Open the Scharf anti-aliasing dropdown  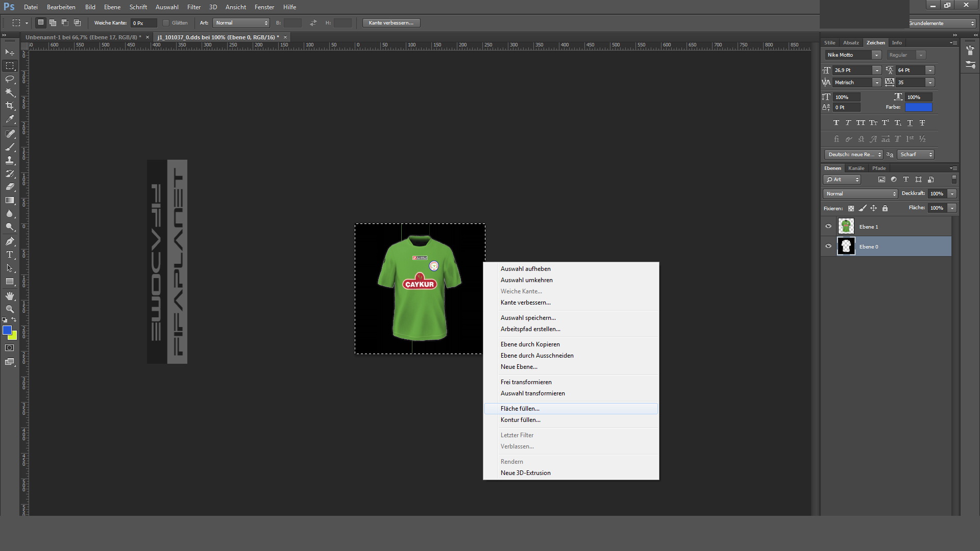pyautogui.click(x=916, y=155)
